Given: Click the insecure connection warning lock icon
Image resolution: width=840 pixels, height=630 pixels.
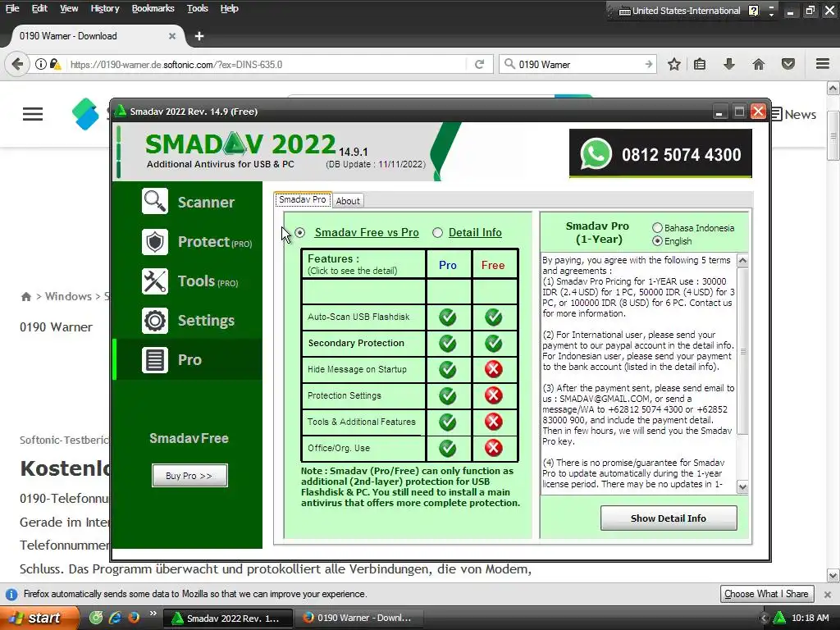Looking at the screenshot, I should point(55,64).
